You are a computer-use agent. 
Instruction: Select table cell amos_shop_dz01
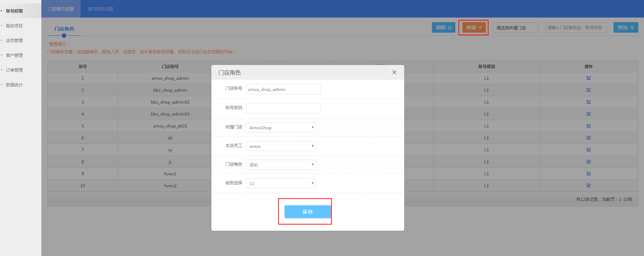pyautogui.click(x=170, y=126)
